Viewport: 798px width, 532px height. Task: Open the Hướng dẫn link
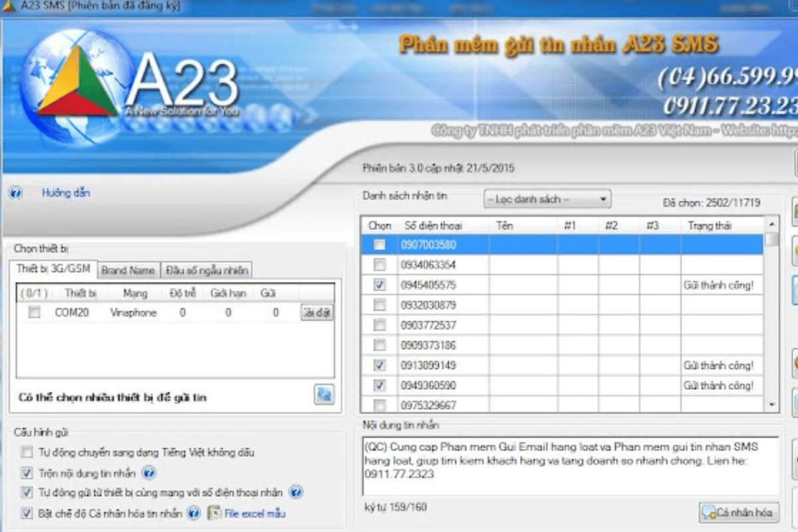pyautogui.click(x=66, y=193)
